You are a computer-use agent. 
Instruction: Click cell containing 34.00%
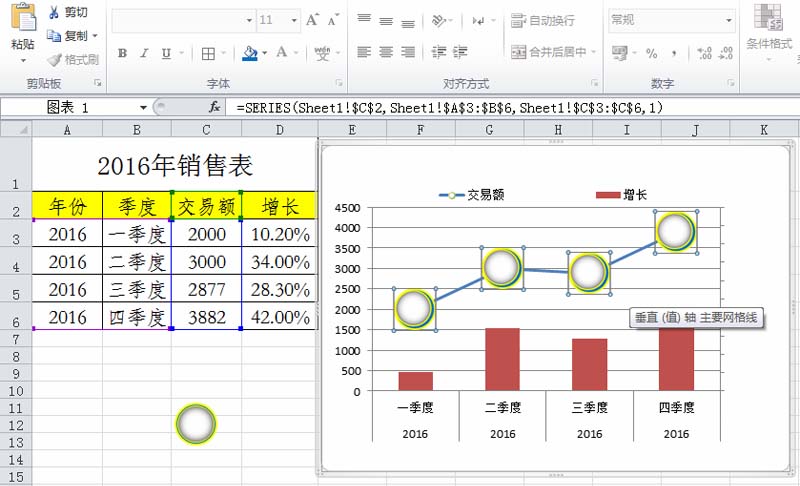pos(280,262)
